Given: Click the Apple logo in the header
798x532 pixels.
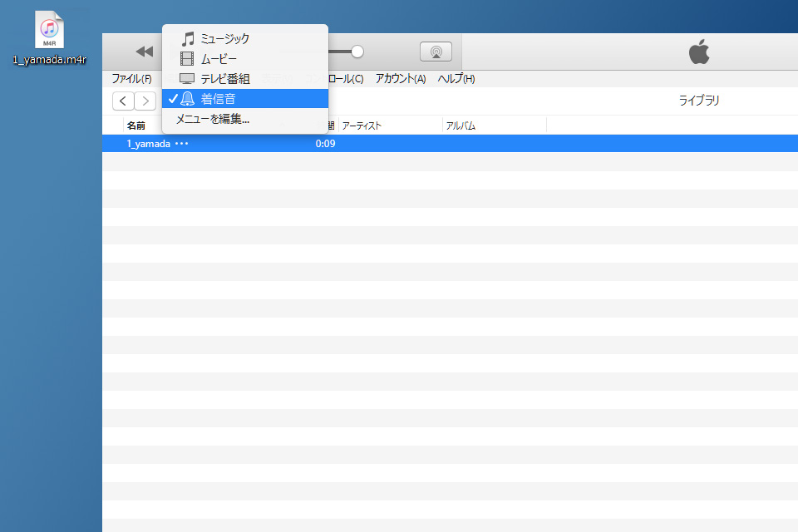Looking at the screenshot, I should pos(699,52).
